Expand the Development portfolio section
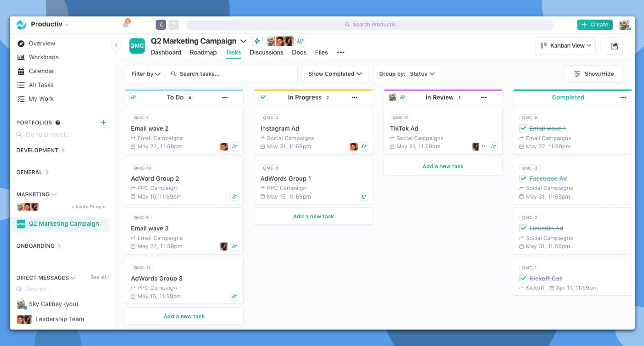 (x=41, y=150)
